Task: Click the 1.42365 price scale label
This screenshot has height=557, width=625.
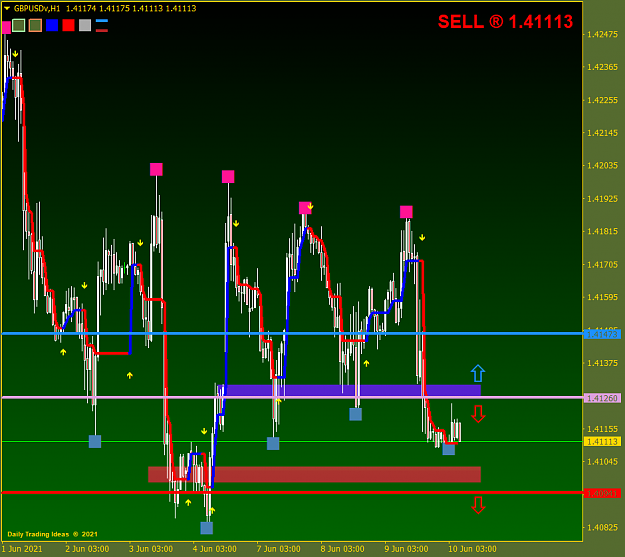Action: pos(602,67)
